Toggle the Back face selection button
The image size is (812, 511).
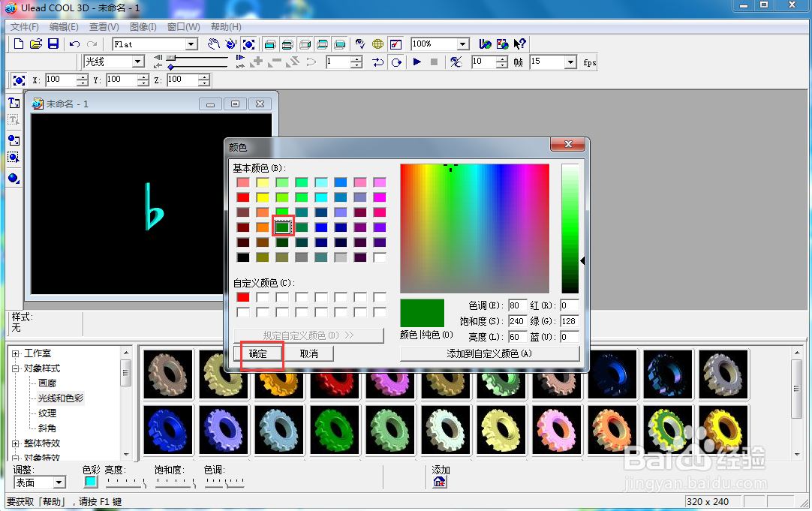coord(340,44)
